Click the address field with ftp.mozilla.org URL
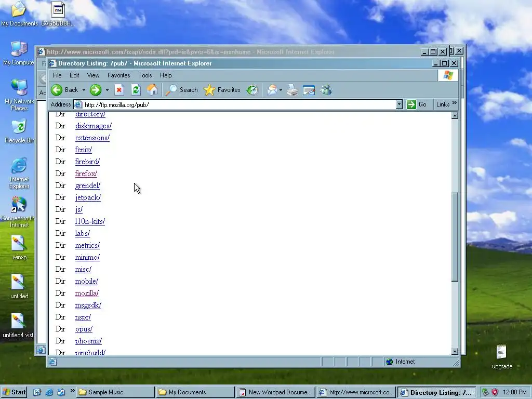Viewport: 532px width, 399px height. click(x=235, y=104)
